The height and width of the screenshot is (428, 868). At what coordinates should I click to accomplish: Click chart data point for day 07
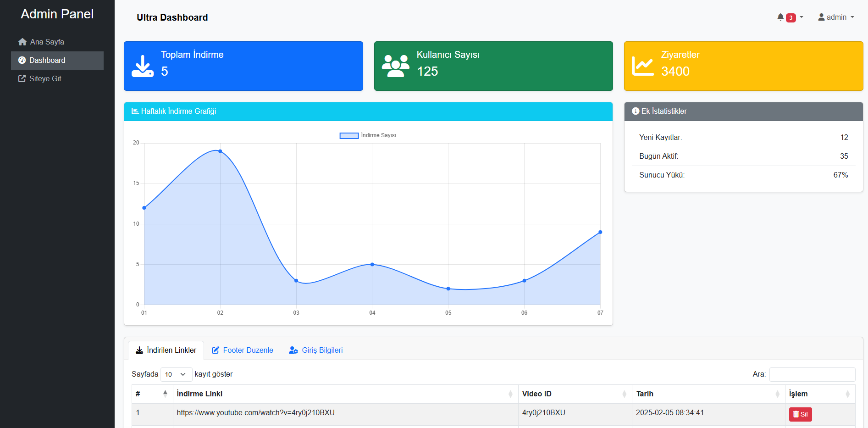600,232
